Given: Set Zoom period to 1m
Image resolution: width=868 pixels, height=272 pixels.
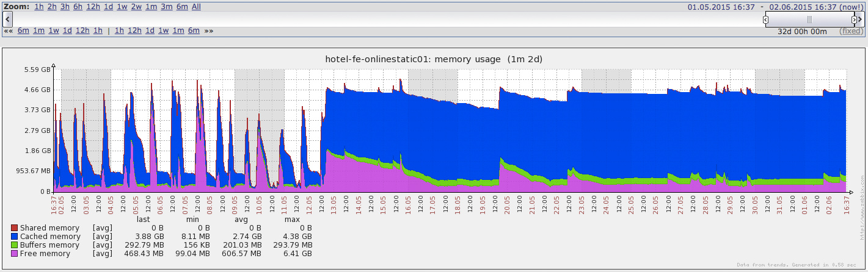Looking at the screenshot, I should coord(151,7).
